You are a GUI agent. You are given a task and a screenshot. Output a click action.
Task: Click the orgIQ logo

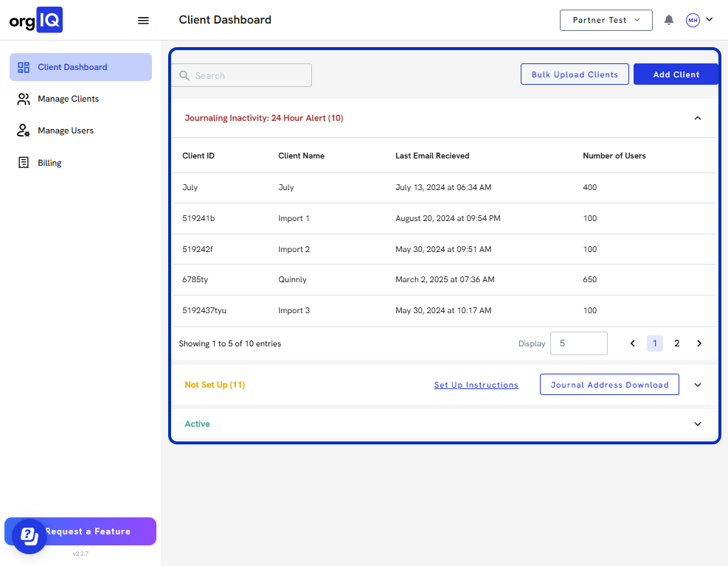(36, 20)
